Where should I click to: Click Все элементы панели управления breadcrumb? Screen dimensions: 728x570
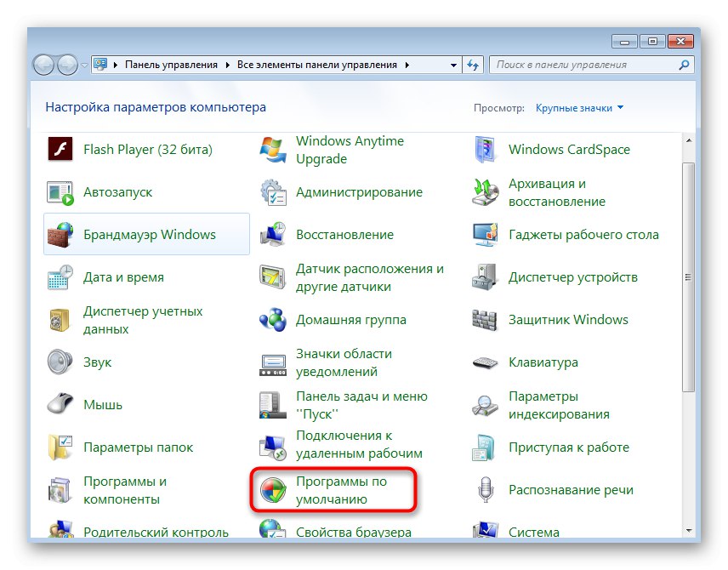[x=317, y=65]
